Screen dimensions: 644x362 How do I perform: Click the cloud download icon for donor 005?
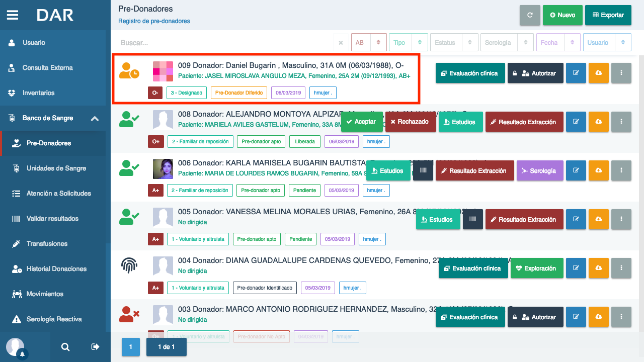[x=599, y=220]
